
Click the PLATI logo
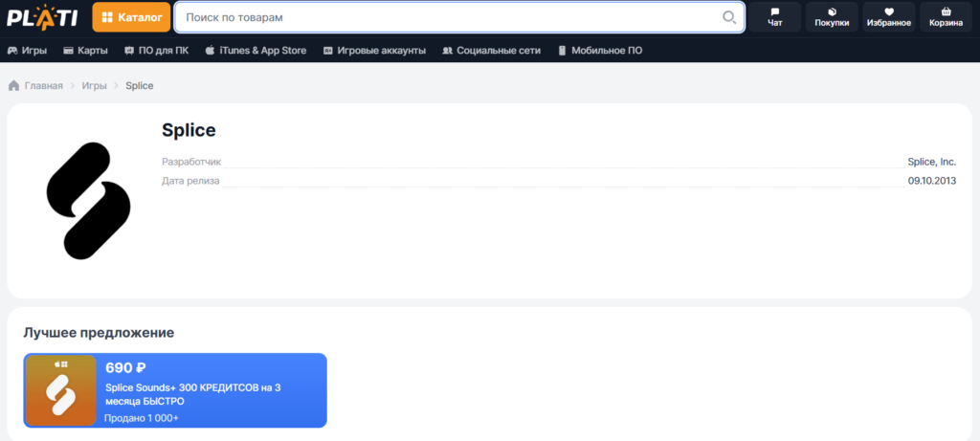[x=42, y=17]
